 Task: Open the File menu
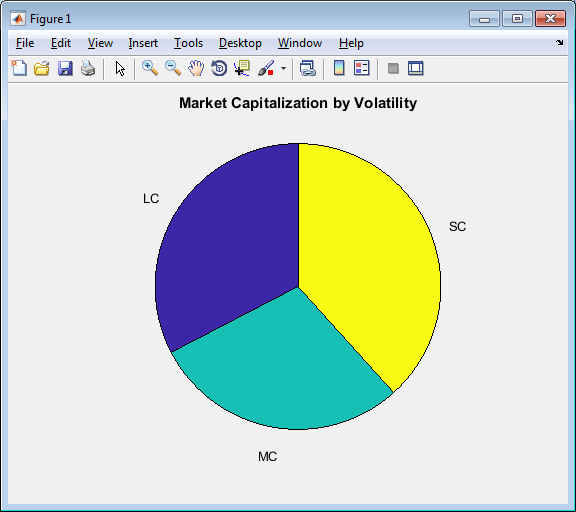[x=25, y=43]
